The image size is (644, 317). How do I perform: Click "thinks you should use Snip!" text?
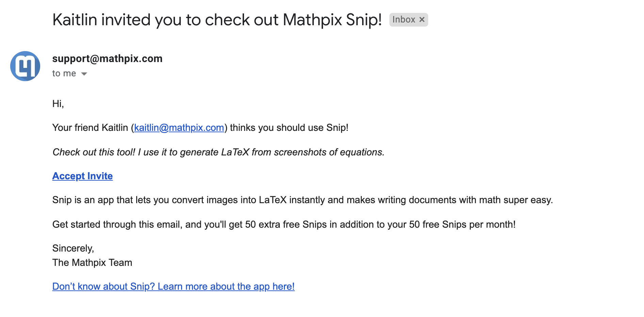pos(289,127)
